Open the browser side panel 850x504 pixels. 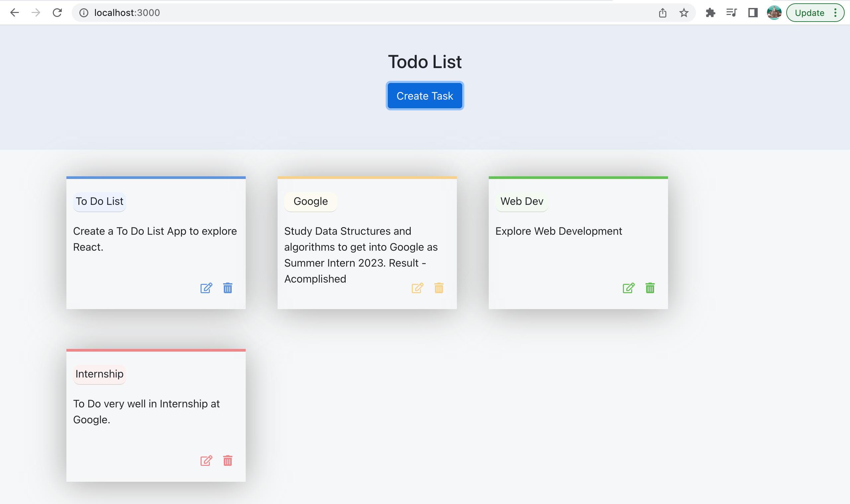point(752,13)
